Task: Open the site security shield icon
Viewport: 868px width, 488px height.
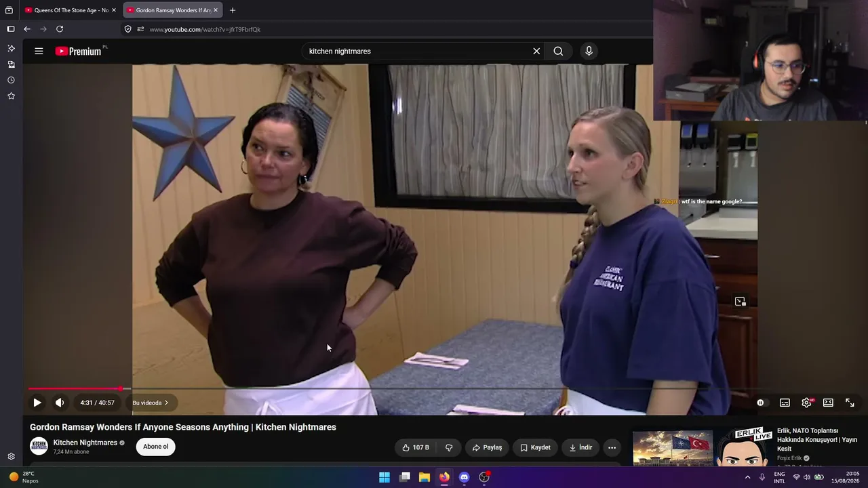Action: [127, 29]
